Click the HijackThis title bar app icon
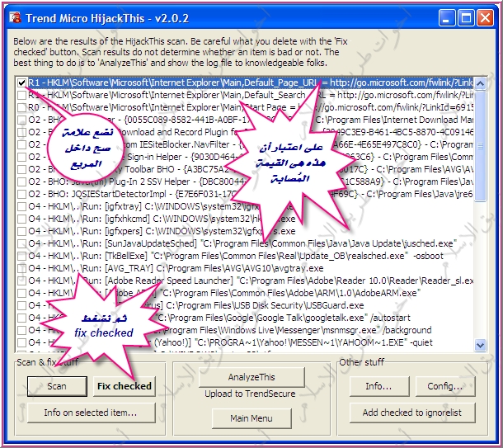Image resolution: width=503 pixels, height=448 pixels. point(15,17)
